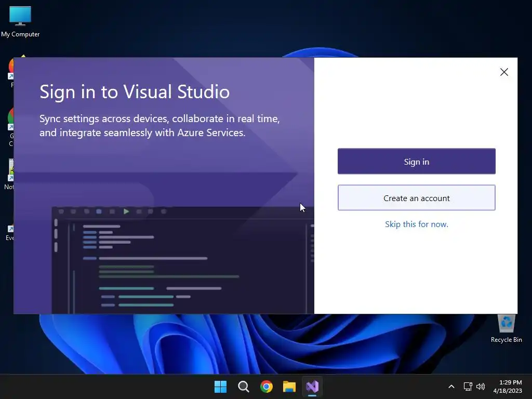Open the network status tray icon

tap(468, 387)
